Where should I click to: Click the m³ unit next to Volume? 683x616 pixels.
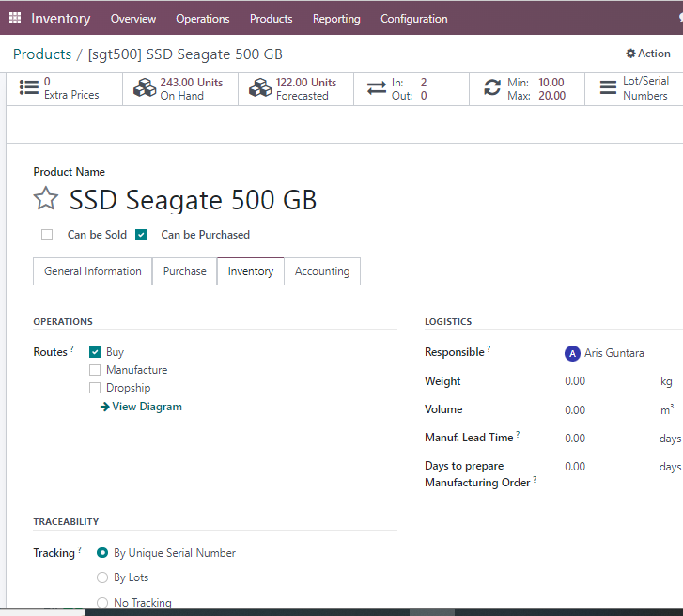(x=667, y=409)
